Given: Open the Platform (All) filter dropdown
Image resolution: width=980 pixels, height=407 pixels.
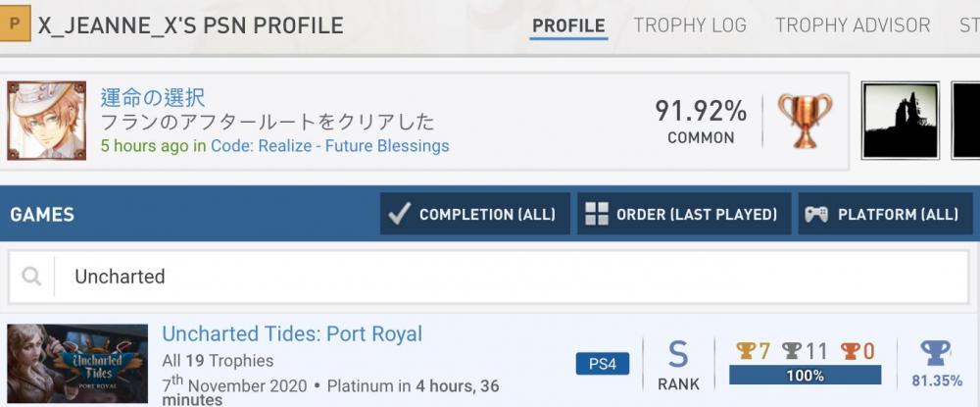Looking at the screenshot, I should tap(883, 214).
